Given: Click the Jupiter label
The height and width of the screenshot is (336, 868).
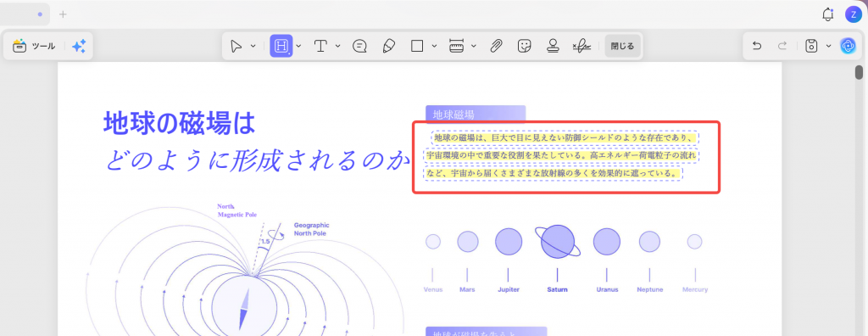Looking at the screenshot, I should tap(509, 289).
